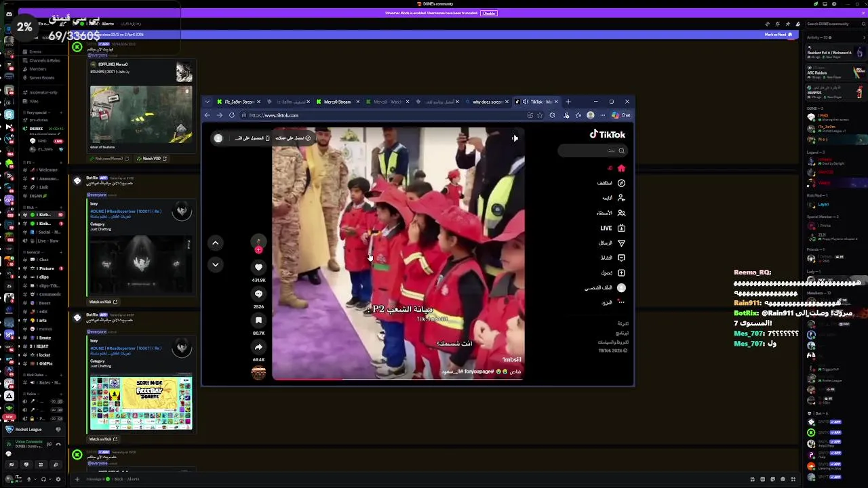Open the TikTok Upload plus icon
This screenshot has width=868, height=488.
621,272
